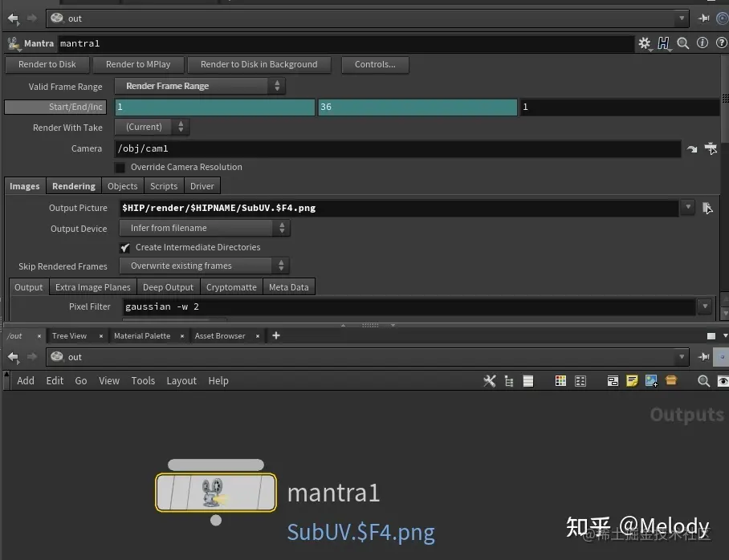Expand the Pixel Filter preset dropdown arrow
Viewport: 729px width, 560px height.
(x=705, y=306)
